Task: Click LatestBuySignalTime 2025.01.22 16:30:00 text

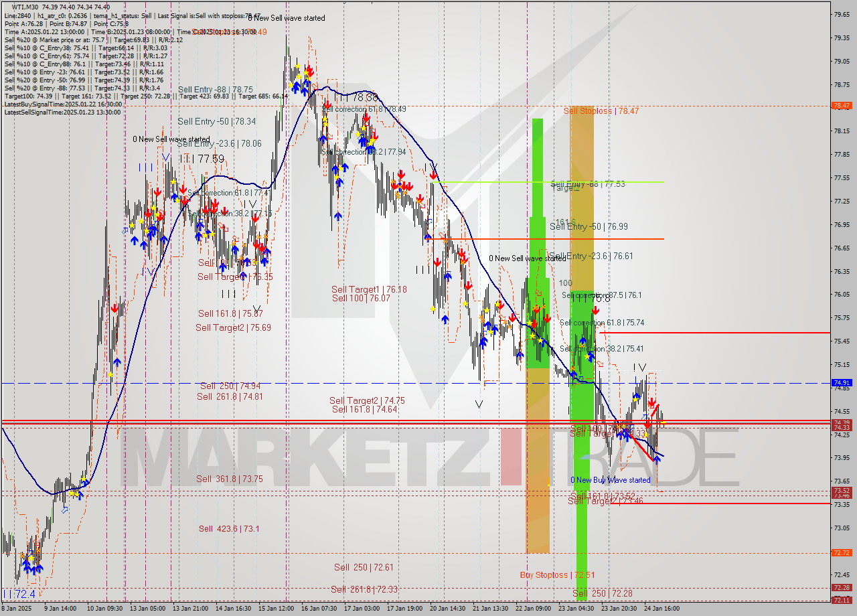Action: (x=63, y=104)
